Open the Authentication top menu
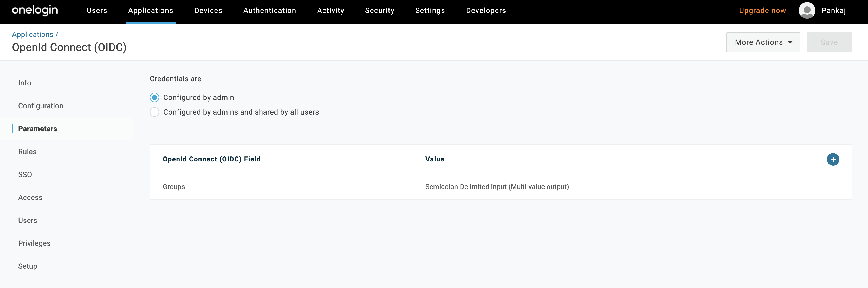The image size is (868, 288). (x=270, y=11)
